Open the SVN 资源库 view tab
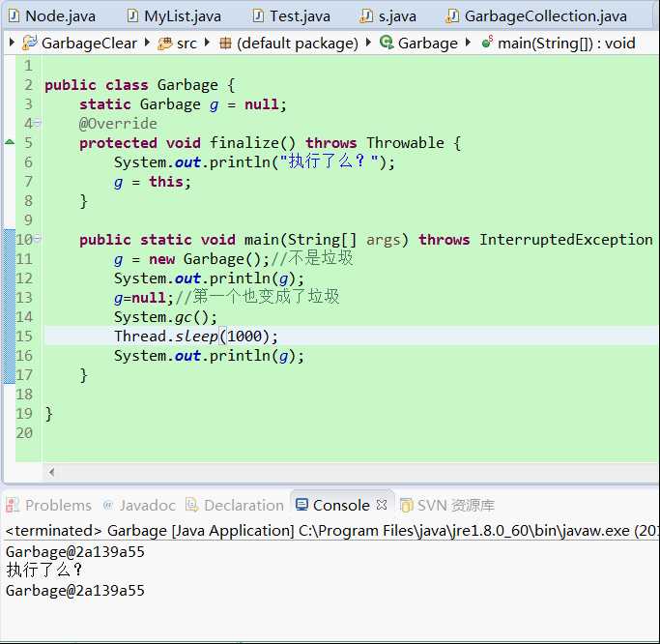 click(447, 505)
